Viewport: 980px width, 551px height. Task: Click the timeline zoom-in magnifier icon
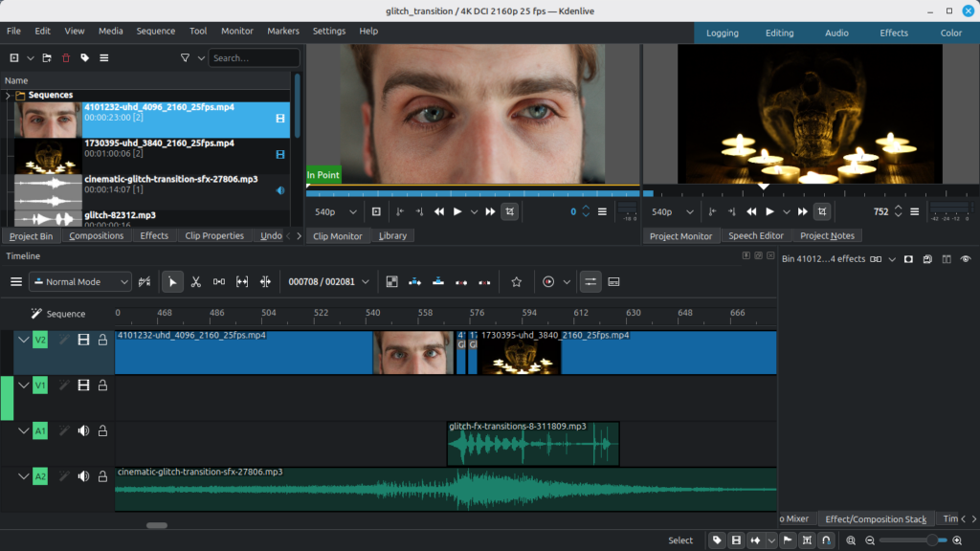point(957,540)
